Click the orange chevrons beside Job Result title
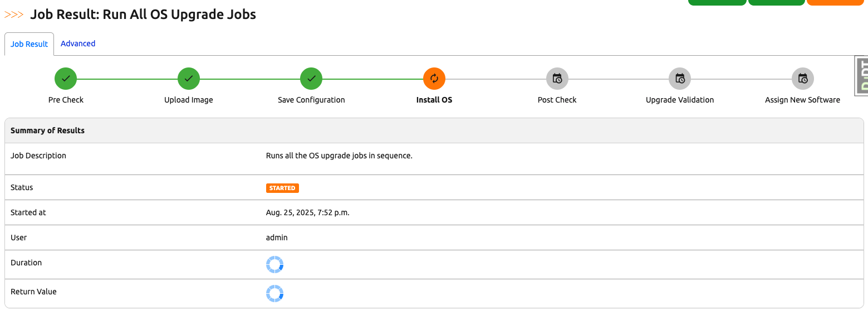868x320 pixels. 13,14
